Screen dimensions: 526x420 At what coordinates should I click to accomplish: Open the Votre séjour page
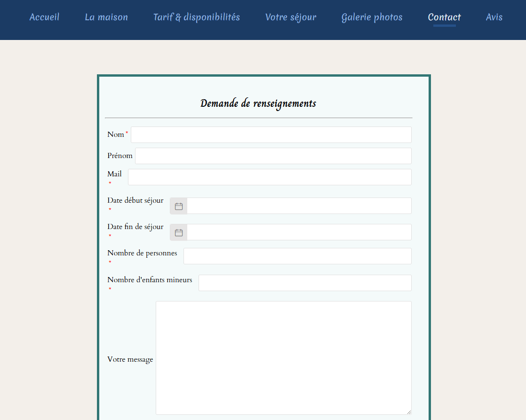[290, 17]
